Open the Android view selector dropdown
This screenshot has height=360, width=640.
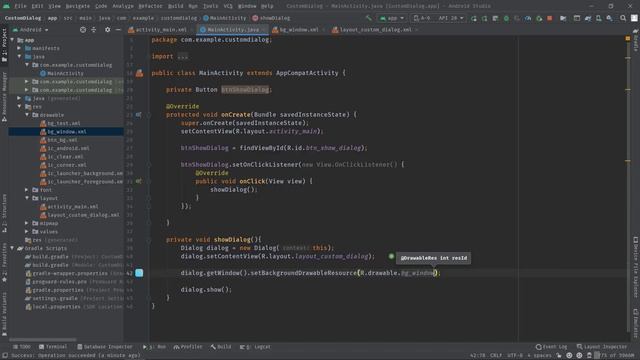click(x=31, y=30)
